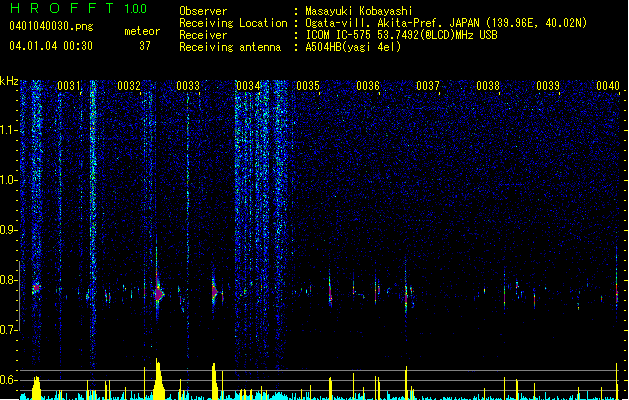
Task: Click the 1.0 kHz axis label
Action: coord(8,180)
